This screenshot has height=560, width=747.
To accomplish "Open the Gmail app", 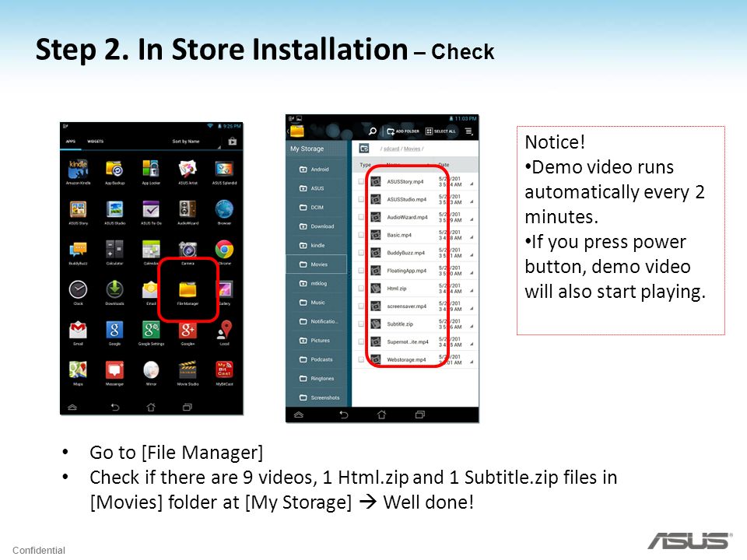I will click(78, 330).
